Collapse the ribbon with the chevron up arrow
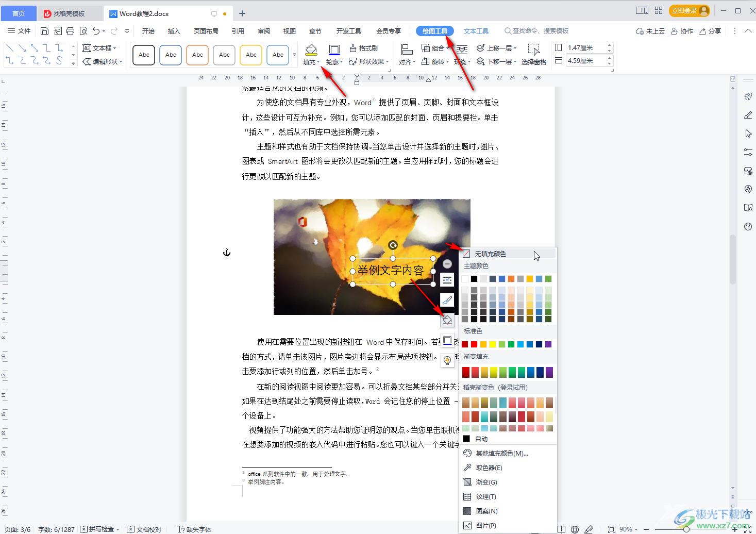 (x=748, y=31)
